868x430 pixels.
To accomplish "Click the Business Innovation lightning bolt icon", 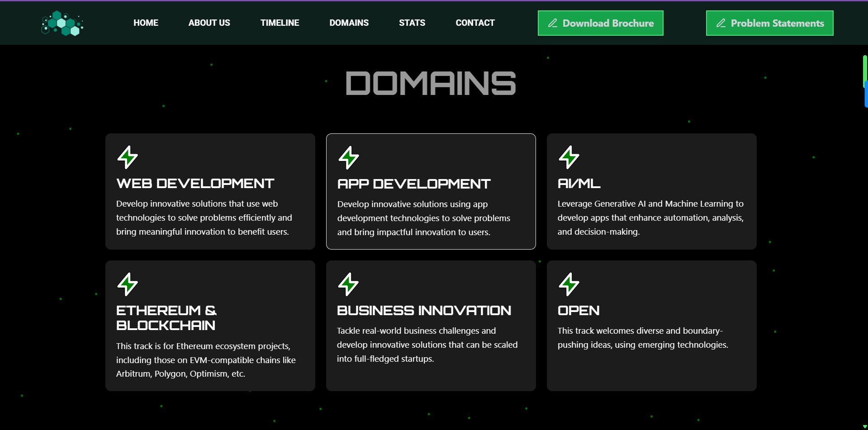I will [x=348, y=284].
